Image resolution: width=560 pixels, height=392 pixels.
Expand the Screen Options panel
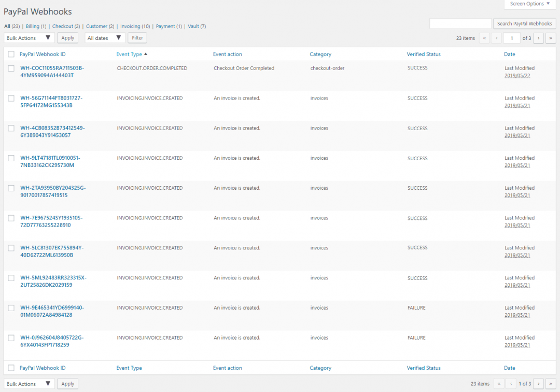click(x=529, y=4)
